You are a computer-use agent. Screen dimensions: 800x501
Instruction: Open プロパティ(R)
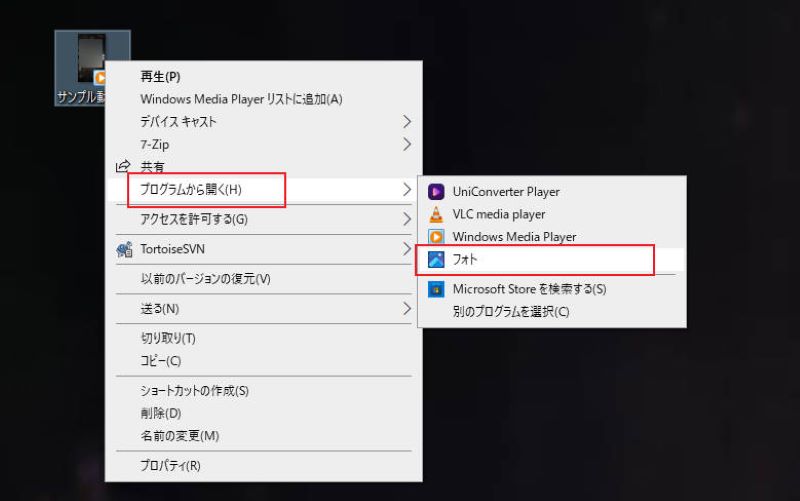[264, 465]
